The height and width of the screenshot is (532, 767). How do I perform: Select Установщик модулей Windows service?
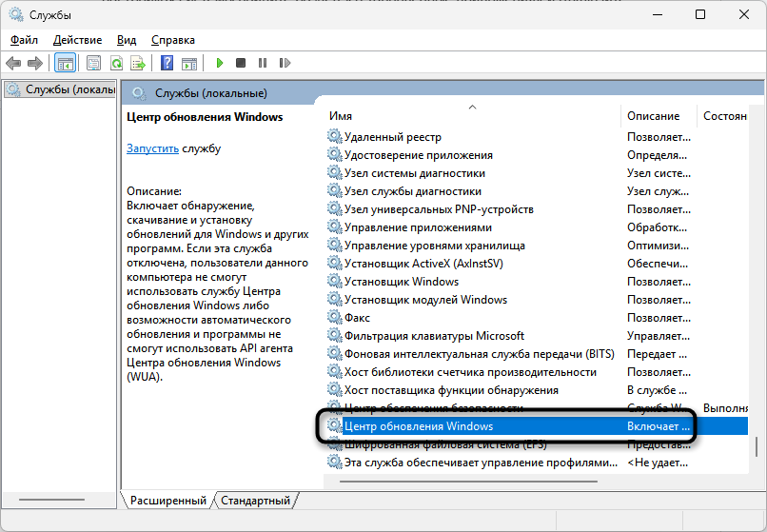[425, 300]
